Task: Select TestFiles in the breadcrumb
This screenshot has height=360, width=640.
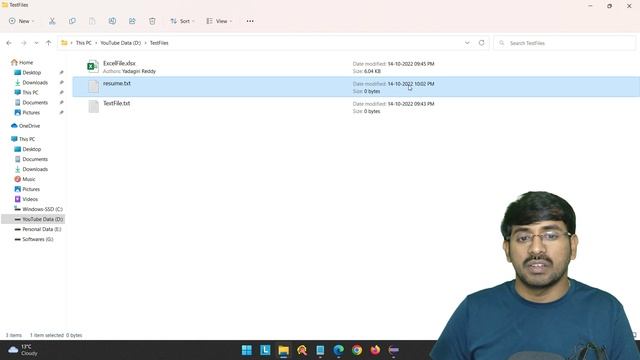Action: [x=159, y=43]
